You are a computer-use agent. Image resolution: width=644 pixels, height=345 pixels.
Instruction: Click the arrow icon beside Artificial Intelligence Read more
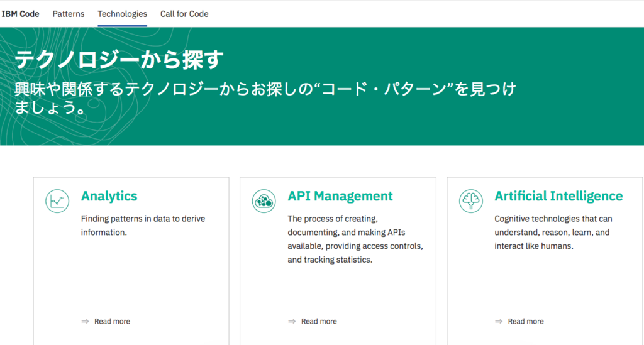tap(499, 322)
